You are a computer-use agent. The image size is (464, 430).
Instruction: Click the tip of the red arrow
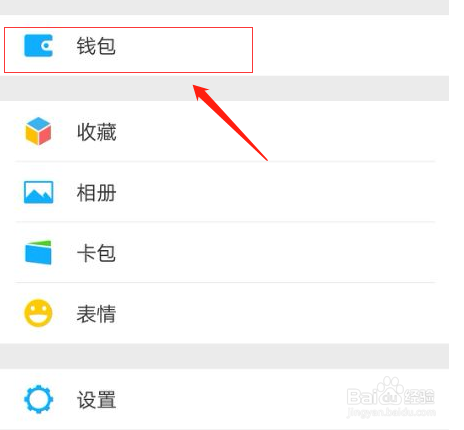click(x=194, y=86)
